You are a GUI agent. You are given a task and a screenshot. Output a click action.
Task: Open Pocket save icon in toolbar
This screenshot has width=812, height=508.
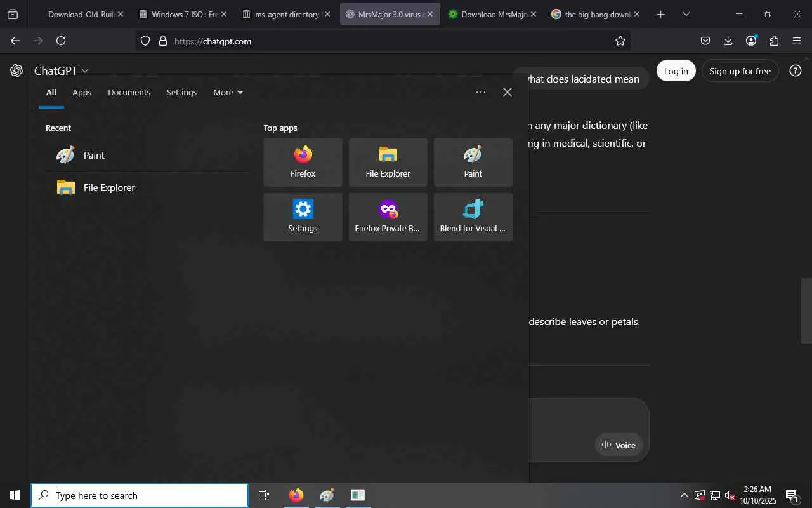pos(705,41)
